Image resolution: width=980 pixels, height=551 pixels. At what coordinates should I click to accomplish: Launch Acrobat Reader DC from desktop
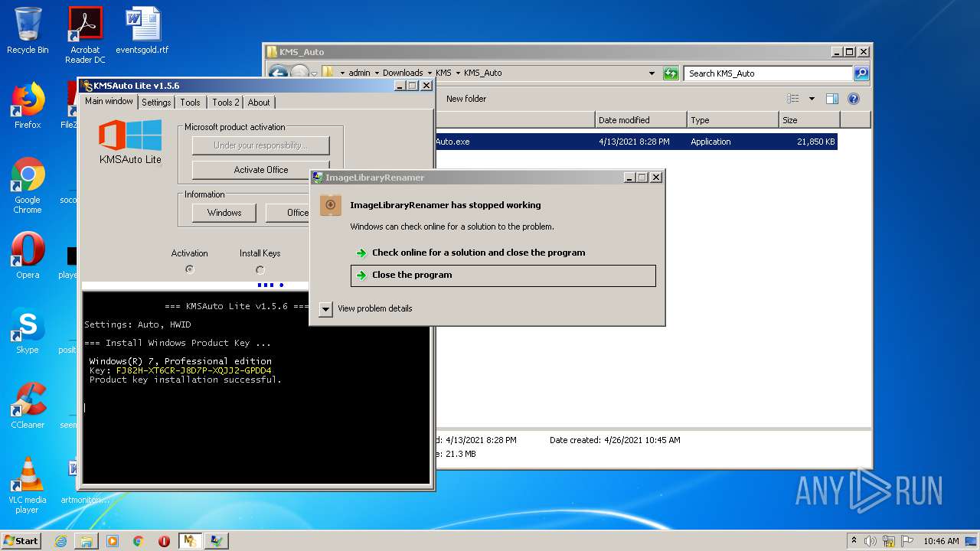pyautogui.click(x=85, y=34)
